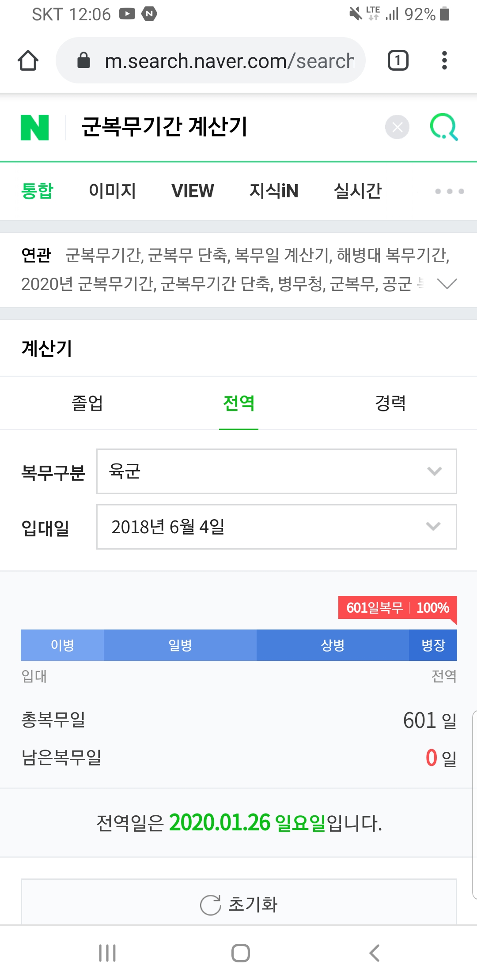Select the 지식iN search tab

(273, 191)
